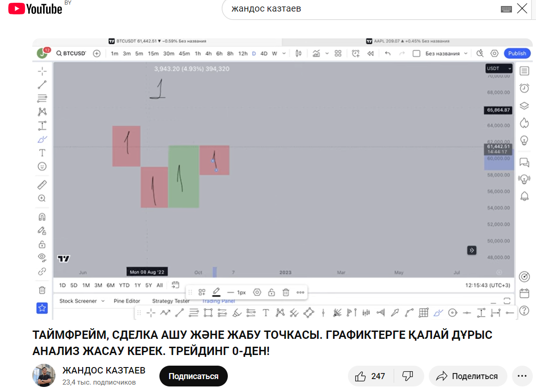
Task: Select the Text tool in left toolbar
Action: [42, 153]
